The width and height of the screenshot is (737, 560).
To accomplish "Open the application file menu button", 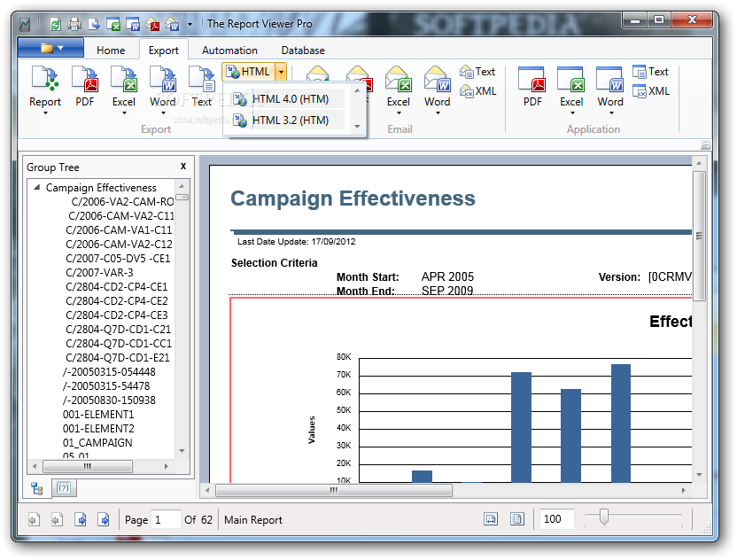I will (50, 48).
